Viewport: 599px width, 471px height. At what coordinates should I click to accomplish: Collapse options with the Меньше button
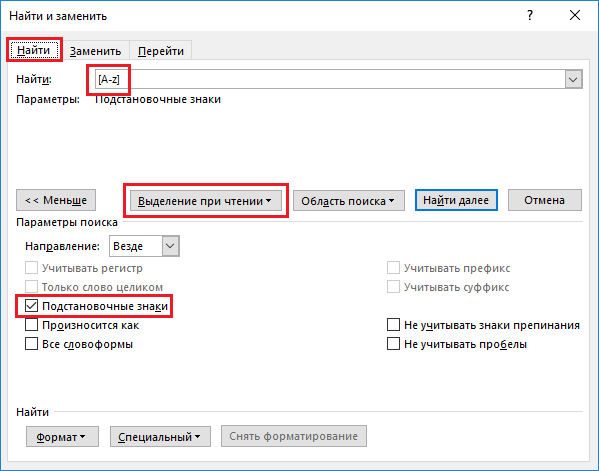[x=56, y=200]
